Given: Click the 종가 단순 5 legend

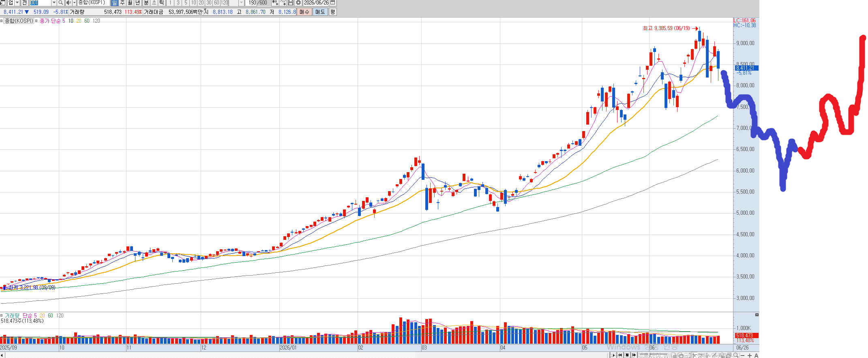Looking at the screenshot, I should (52, 21).
